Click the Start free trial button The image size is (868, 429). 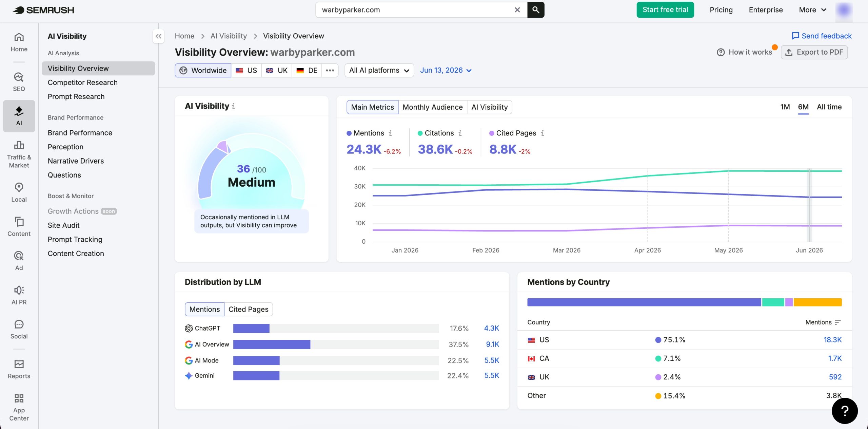pyautogui.click(x=665, y=10)
